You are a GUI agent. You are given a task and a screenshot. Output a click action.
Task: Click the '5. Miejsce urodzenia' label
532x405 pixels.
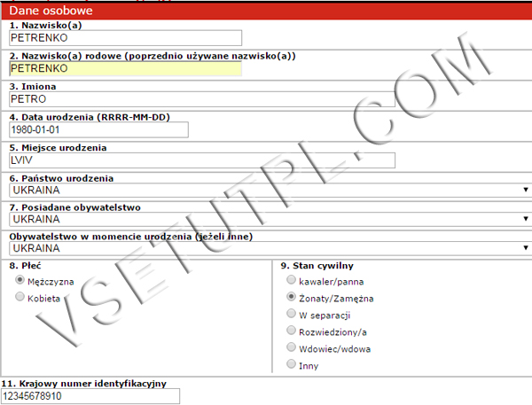pyautogui.click(x=58, y=148)
